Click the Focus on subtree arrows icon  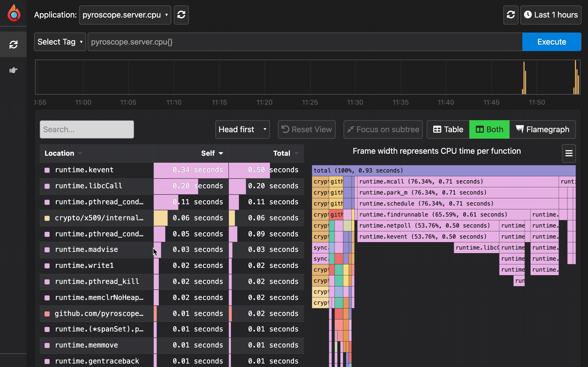pyautogui.click(x=350, y=129)
